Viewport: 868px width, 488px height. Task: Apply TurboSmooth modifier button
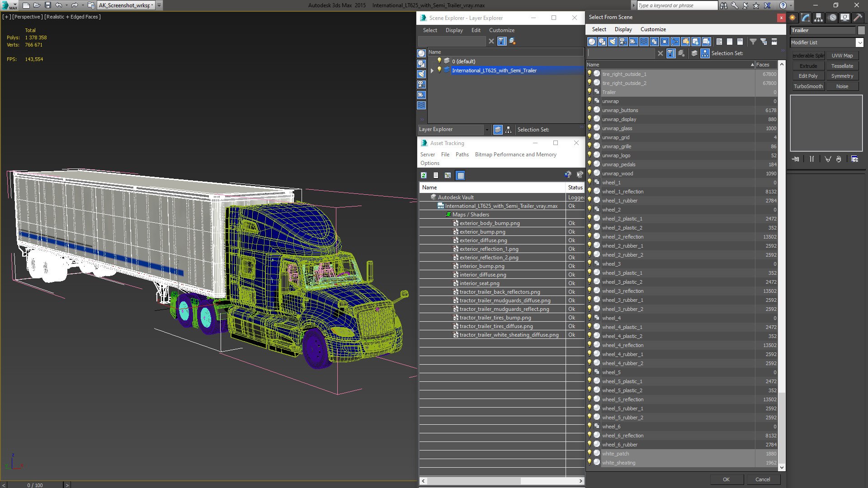808,86
